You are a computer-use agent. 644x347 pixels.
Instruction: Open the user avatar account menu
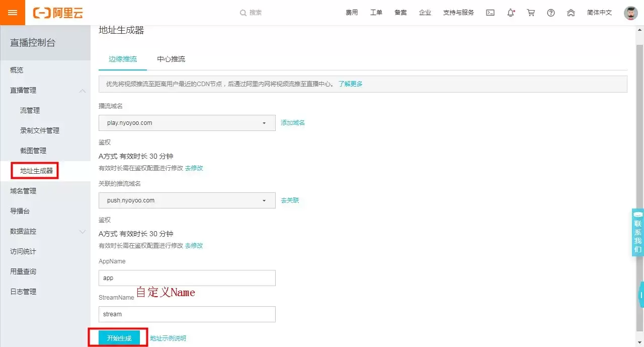point(631,13)
